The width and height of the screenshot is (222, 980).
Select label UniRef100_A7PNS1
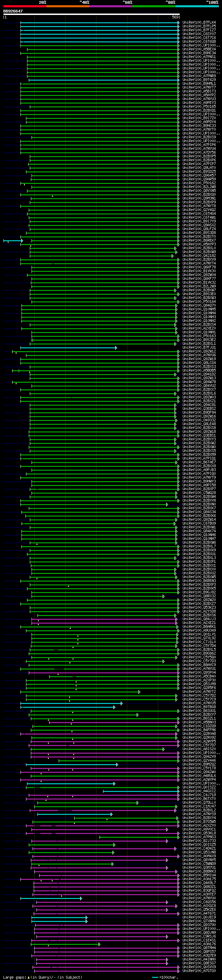(x=199, y=57)
